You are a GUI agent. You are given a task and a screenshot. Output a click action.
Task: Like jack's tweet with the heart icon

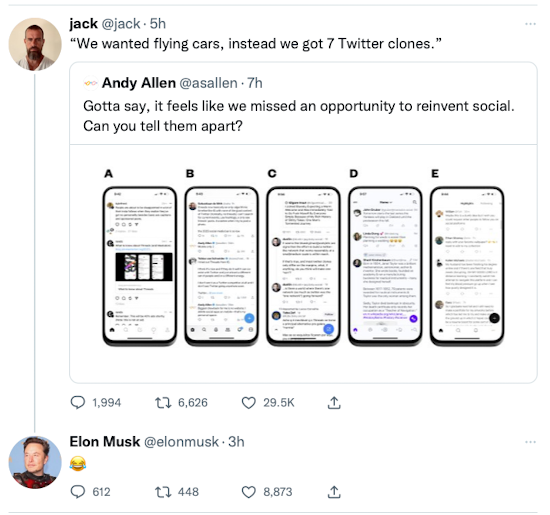tap(249, 403)
